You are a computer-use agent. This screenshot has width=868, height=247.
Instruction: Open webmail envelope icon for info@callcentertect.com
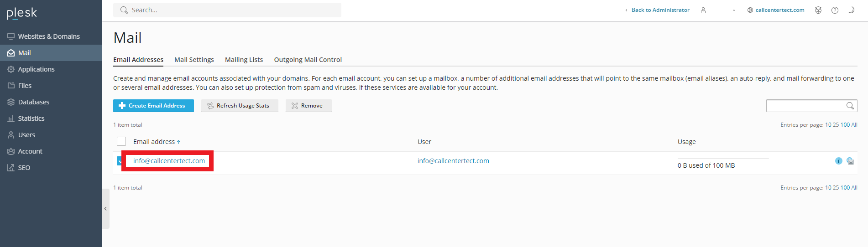tap(850, 161)
